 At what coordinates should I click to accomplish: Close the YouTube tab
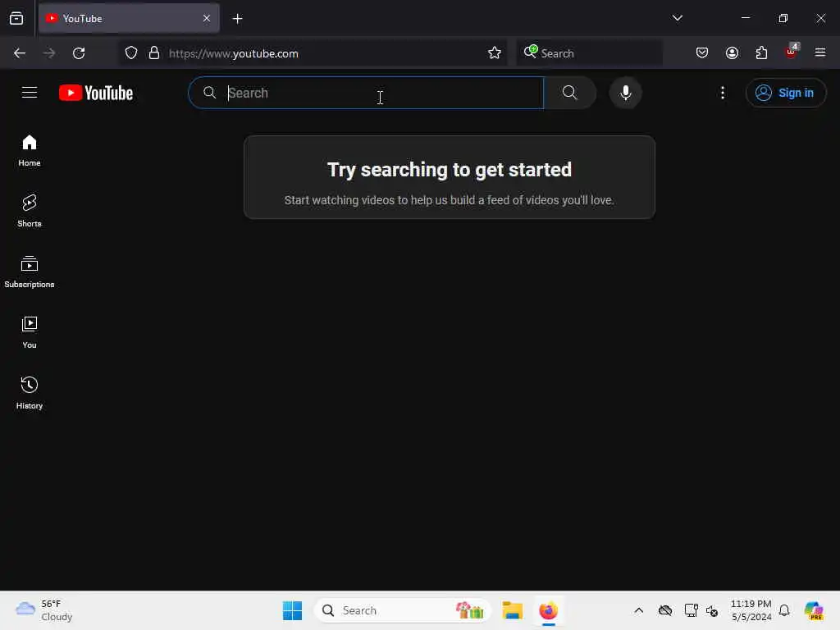click(207, 18)
